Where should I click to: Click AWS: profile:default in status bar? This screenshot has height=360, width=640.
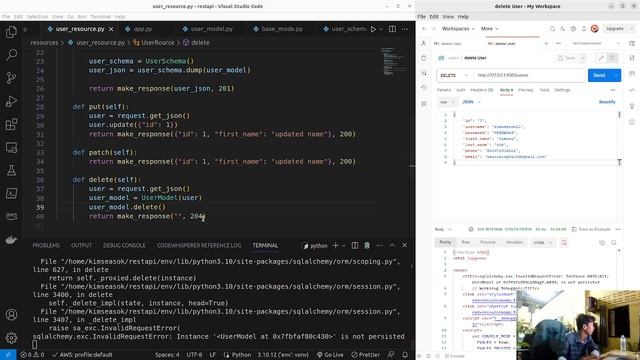pos(82,355)
